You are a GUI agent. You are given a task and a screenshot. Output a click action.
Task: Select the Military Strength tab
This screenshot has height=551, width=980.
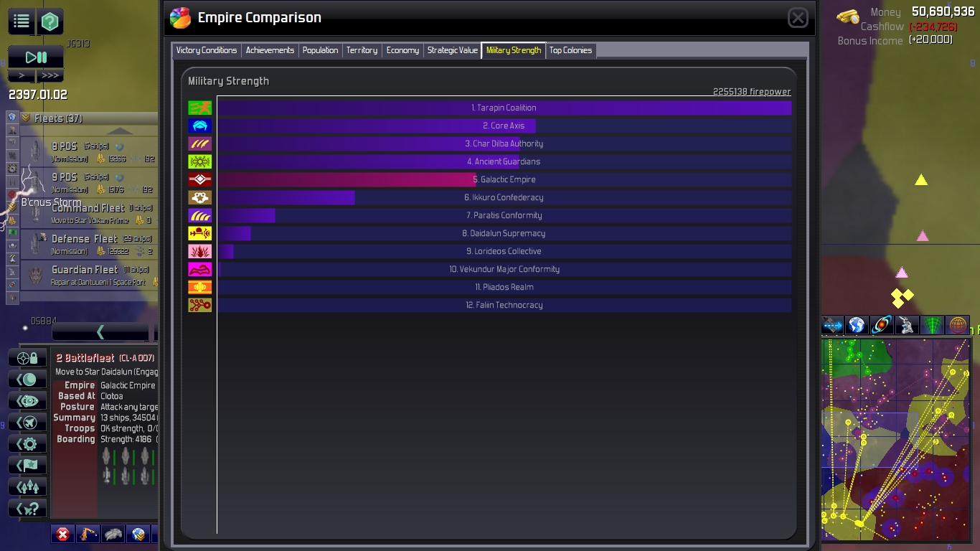coord(514,50)
